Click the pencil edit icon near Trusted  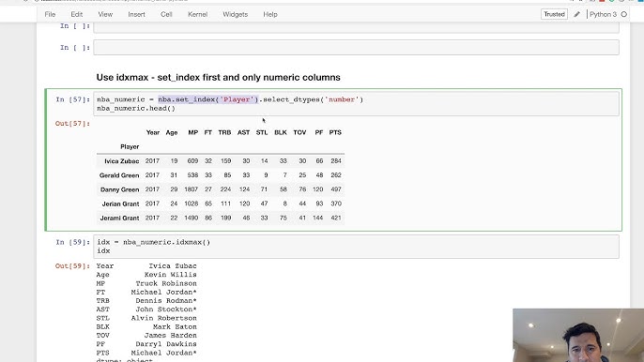pyautogui.click(x=577, y=14)
